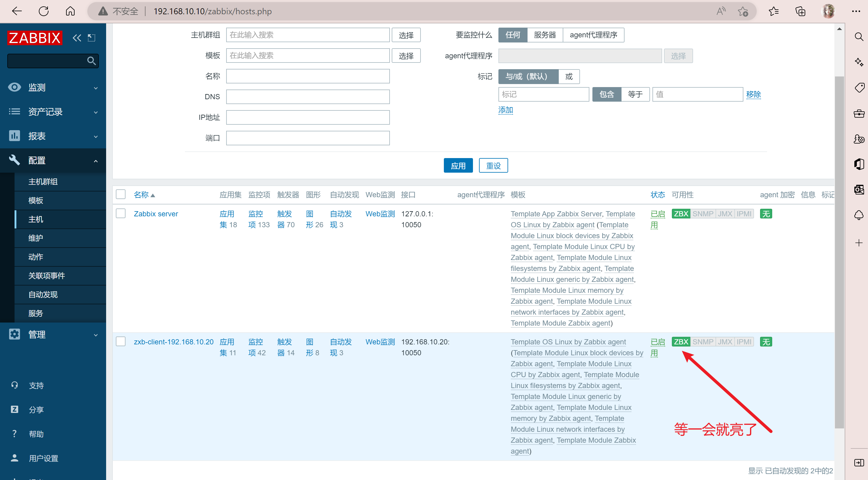Open 自动发现 configuration page
The image size is (868, 480).
[x=60, y=295]
